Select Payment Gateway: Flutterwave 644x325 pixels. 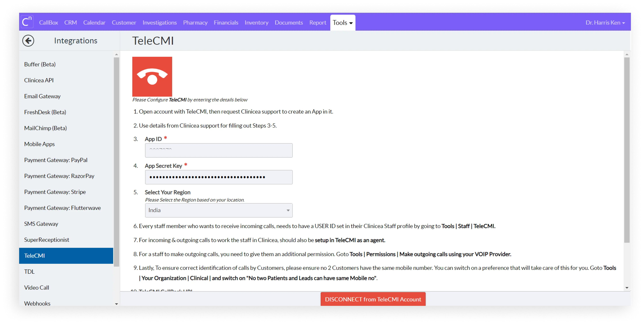(x=66, y=208)
